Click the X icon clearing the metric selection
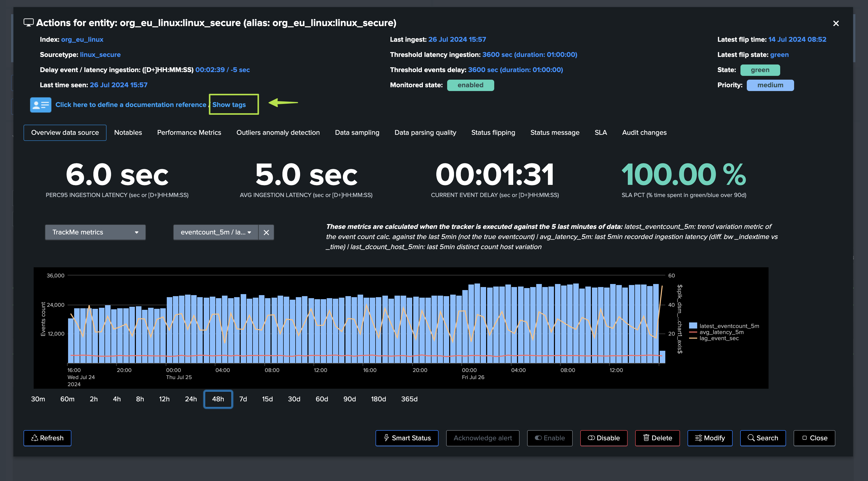868x481 pixels. [x=266, y=232]
